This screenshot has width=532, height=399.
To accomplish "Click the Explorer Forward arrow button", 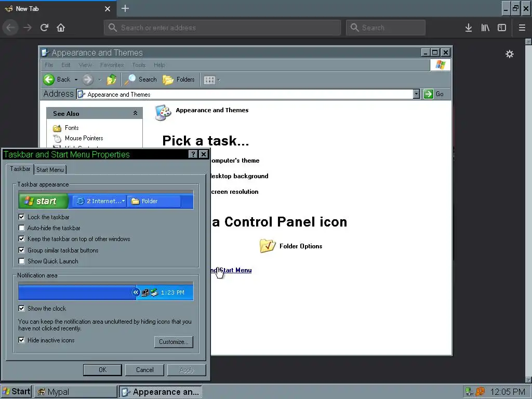I will 87,79.
